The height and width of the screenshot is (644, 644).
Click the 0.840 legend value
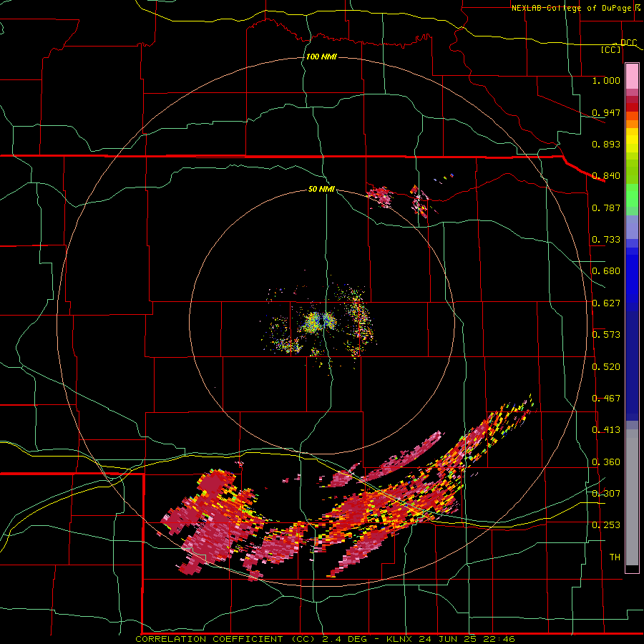(606, 176)
